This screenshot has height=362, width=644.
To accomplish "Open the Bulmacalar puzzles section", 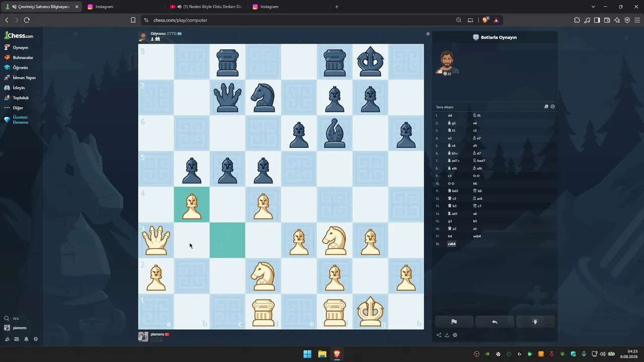I will pos(19,57).
